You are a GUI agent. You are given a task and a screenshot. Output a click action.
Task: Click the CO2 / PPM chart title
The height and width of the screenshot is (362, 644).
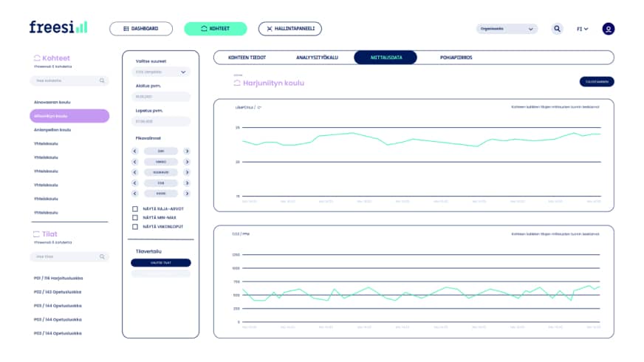coord(241,233)
